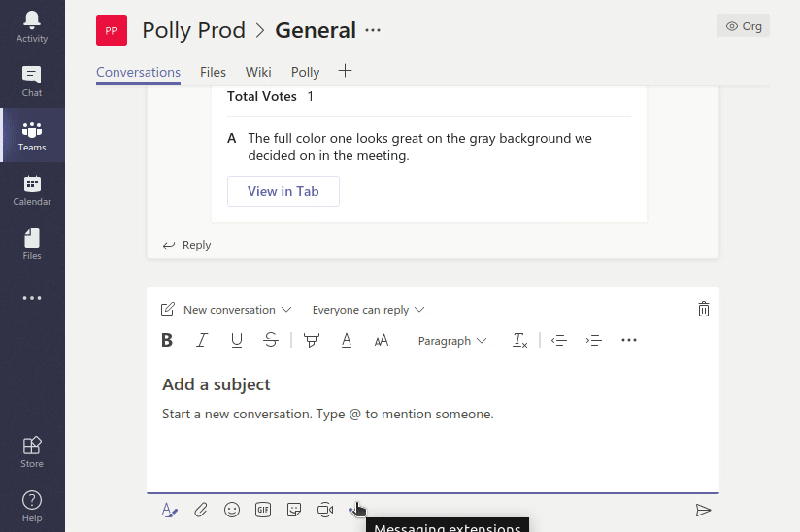Image resolution: width=800 pixels, height=532 pixels.
Task: Open text highlight color picker
Action: click(312, 340)
